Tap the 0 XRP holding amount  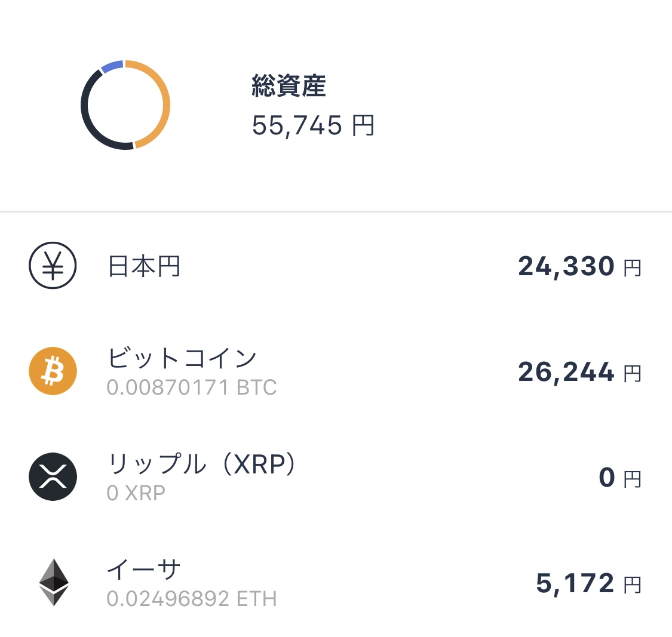coord(136,493)
